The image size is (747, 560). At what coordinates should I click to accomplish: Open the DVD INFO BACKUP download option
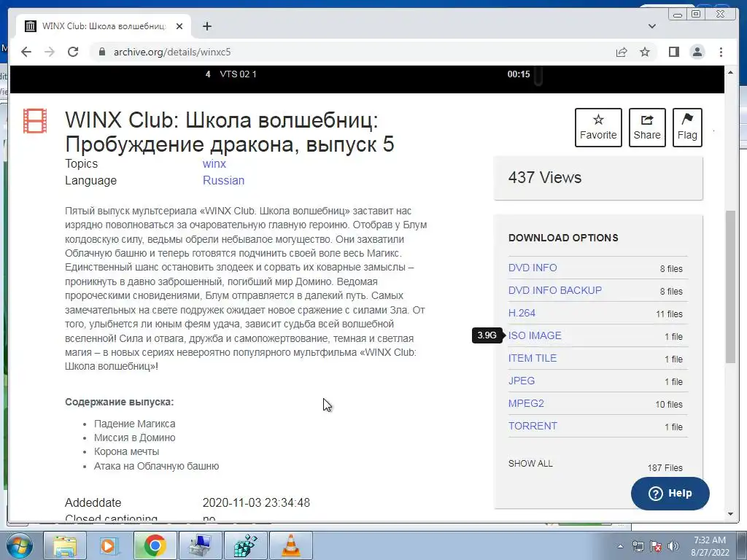[x=555, y=290]
